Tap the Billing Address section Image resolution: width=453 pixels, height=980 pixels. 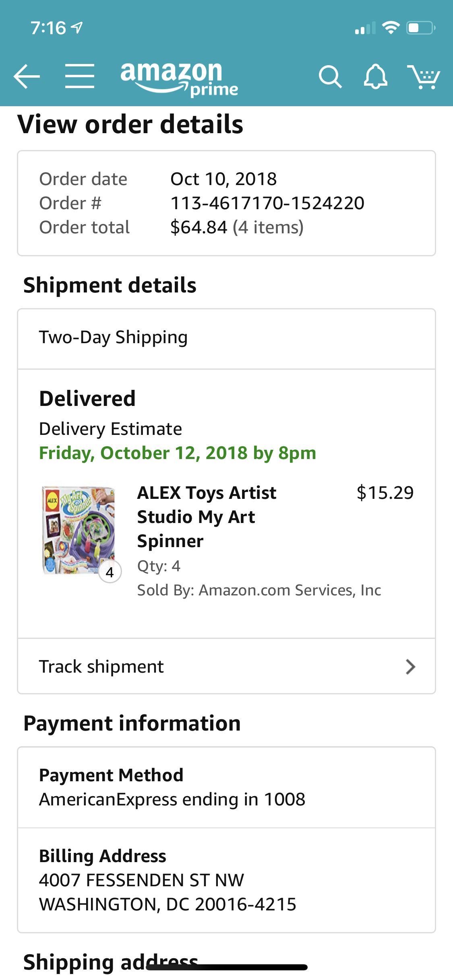pos(226,880)
